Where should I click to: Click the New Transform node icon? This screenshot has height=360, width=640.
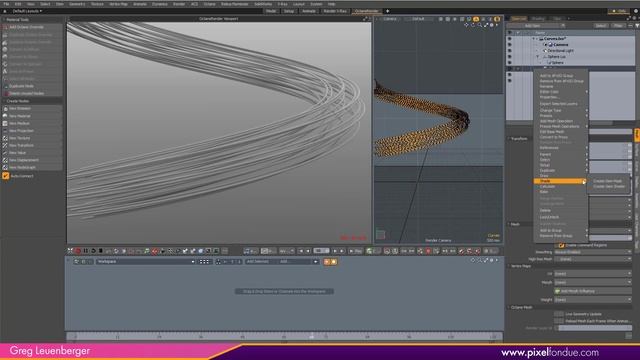pyautogui.click(x=5, y=145)
